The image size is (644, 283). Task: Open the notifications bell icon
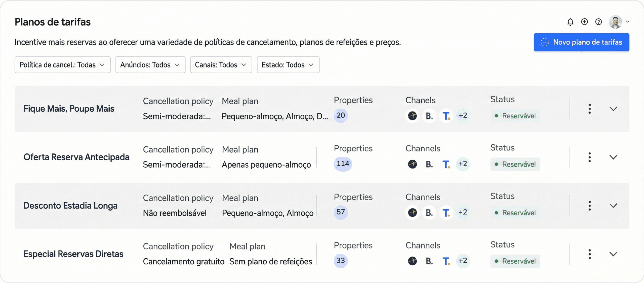[x=570, y=22]
